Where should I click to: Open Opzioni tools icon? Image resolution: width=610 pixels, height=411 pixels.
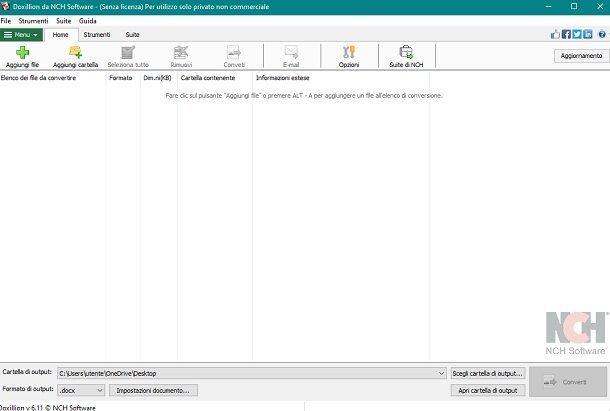click(x=349, y=52)
